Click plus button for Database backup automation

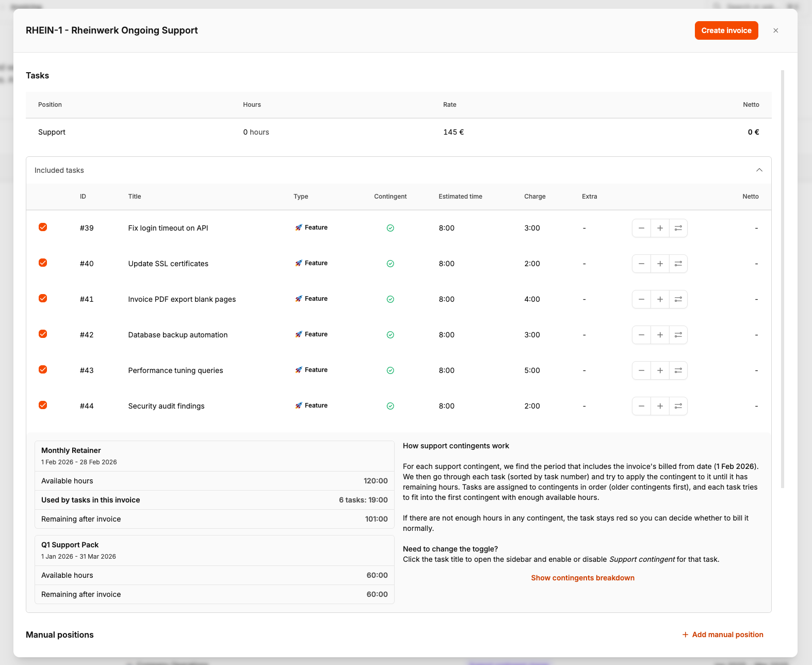(660, 335)
